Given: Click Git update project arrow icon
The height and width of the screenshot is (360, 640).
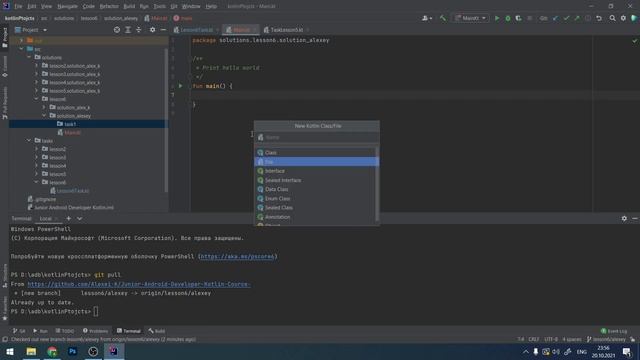Looking at the screenshot, I should point(556,18).
